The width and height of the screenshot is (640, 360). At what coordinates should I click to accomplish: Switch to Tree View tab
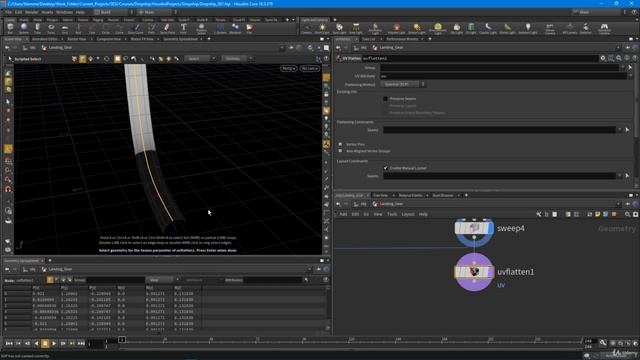[x=380, y=196]
